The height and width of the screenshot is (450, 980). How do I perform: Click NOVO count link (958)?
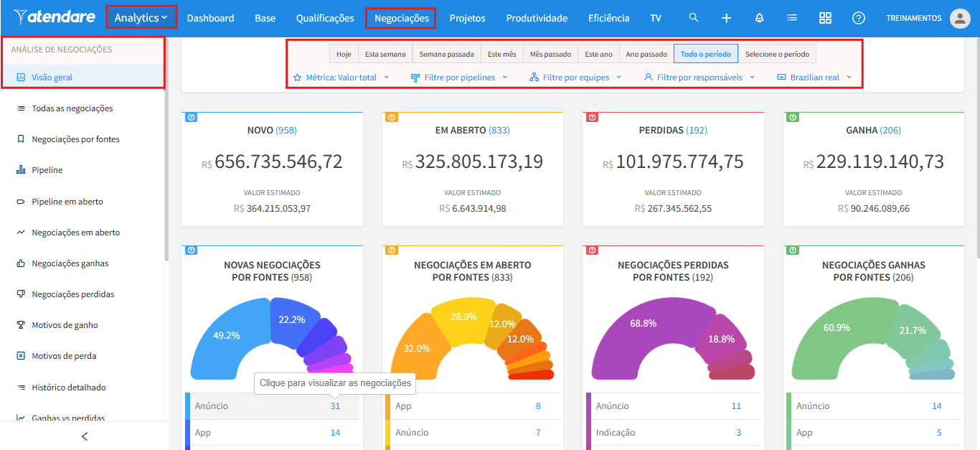point(286,130)
